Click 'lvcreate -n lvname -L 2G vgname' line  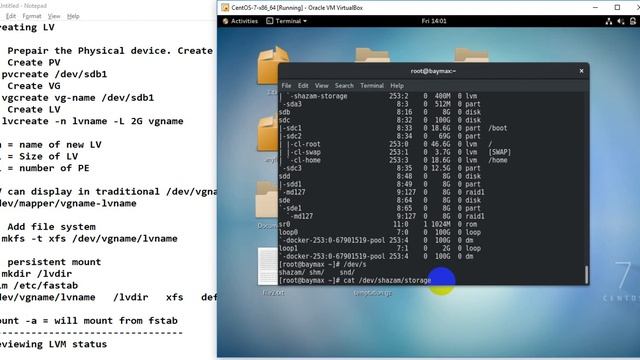pos(92,121)
